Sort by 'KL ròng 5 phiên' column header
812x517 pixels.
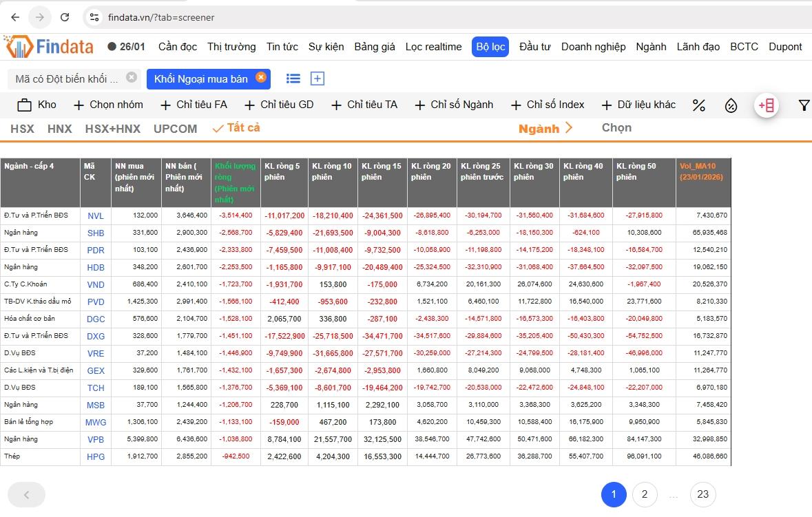click(x=283, y=171)
